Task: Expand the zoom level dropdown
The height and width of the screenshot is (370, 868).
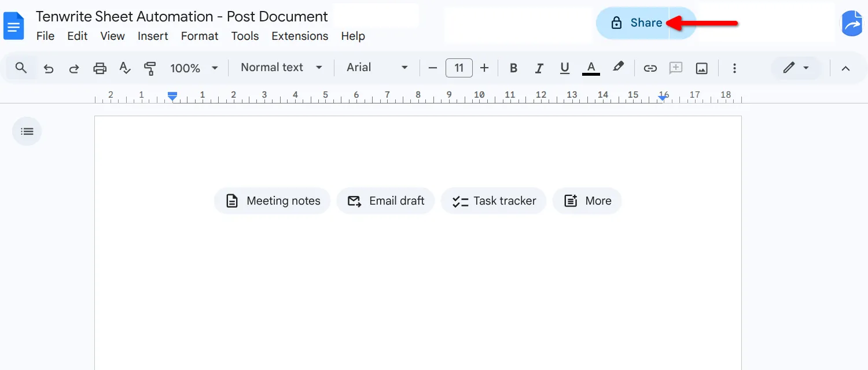Action: 194,68
